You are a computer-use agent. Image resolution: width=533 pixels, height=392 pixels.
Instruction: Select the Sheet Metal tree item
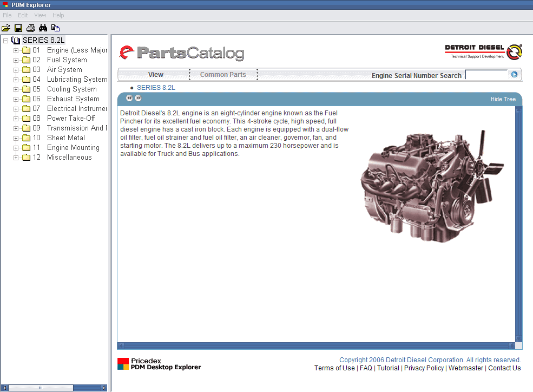pos(66,138)
